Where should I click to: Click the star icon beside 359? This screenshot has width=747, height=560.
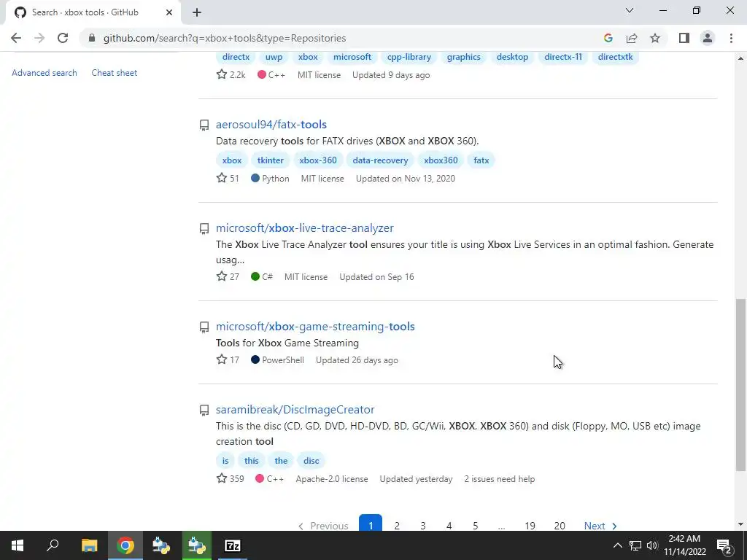tap(222, 478)
